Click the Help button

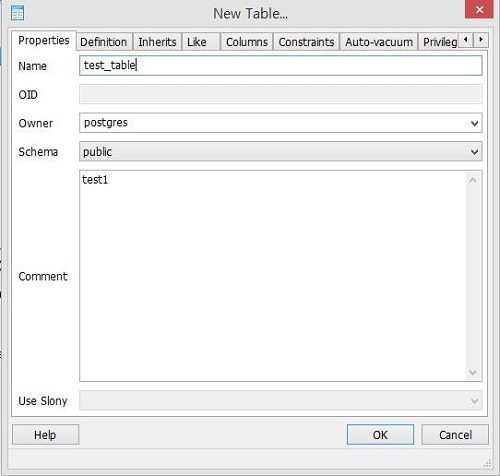[x=45, y=435]
